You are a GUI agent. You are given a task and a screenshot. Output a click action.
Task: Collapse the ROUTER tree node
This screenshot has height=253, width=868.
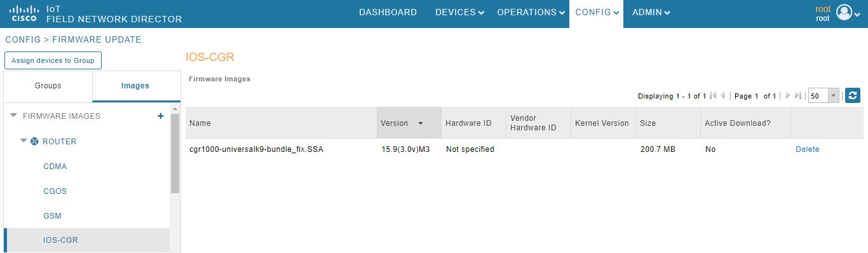[x=24, y=141]
